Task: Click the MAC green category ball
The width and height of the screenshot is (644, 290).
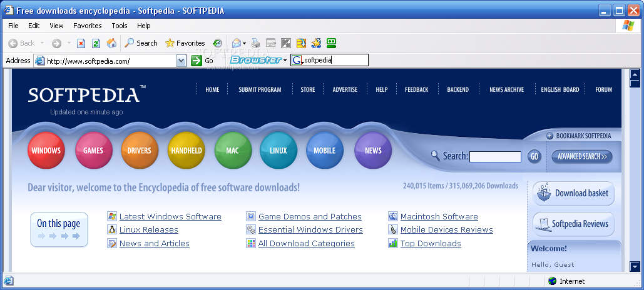Action: pos(232,151)
